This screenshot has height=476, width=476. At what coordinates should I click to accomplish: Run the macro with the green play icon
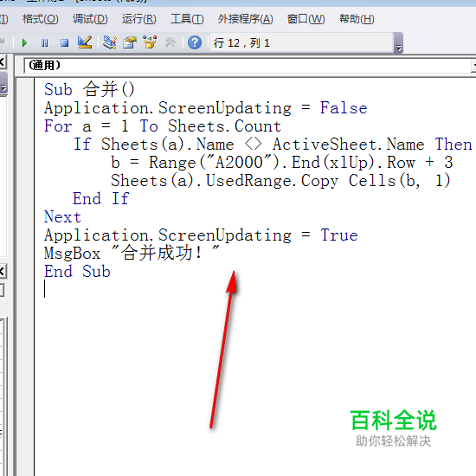[x=24, y=42]
